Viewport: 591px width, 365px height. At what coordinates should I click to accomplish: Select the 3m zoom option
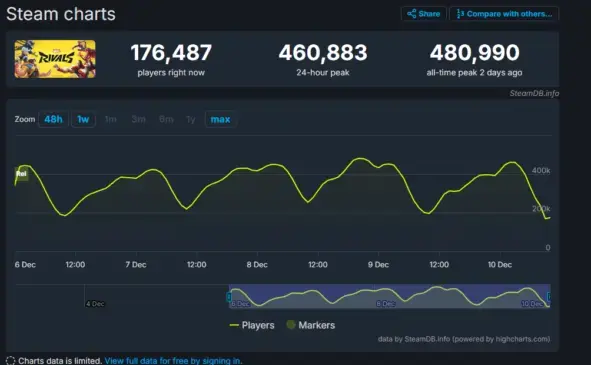pyautogui.click(x=138, y=120)
